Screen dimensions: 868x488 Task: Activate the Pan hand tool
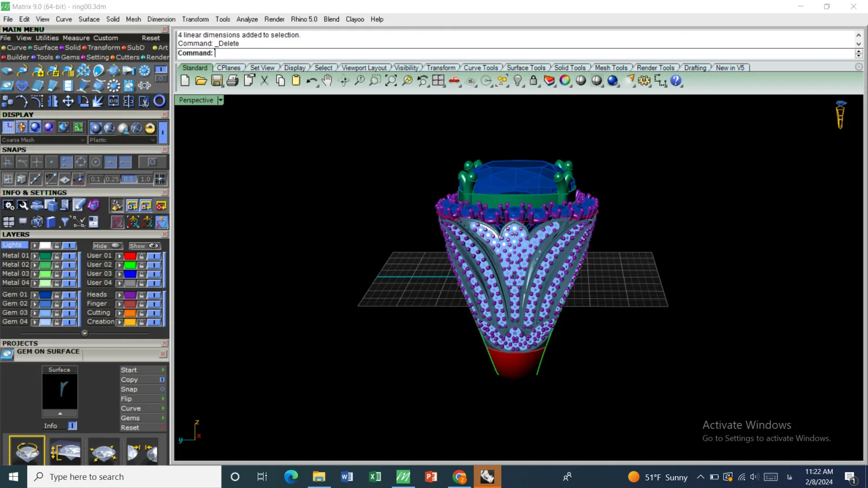click(x=327, y=81)
